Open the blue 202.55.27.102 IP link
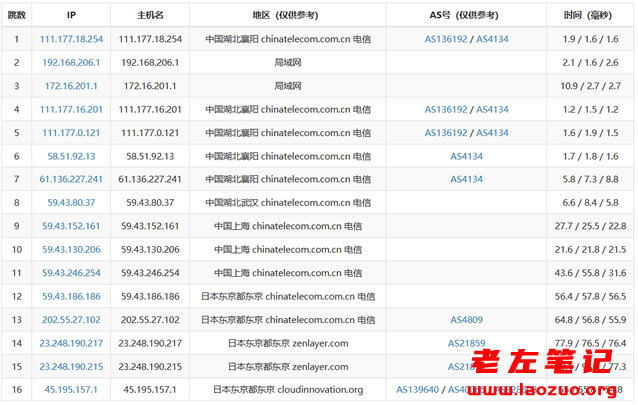 point(71,320)
